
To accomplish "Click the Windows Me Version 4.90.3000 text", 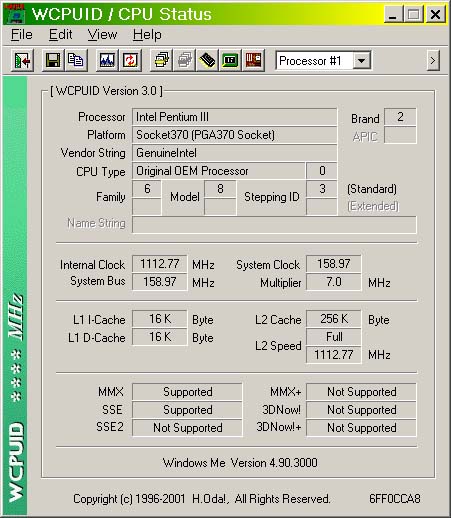I will [240, 463].
